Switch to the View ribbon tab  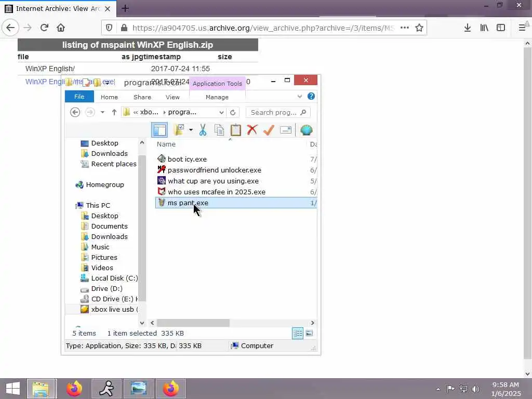[172, 97]
